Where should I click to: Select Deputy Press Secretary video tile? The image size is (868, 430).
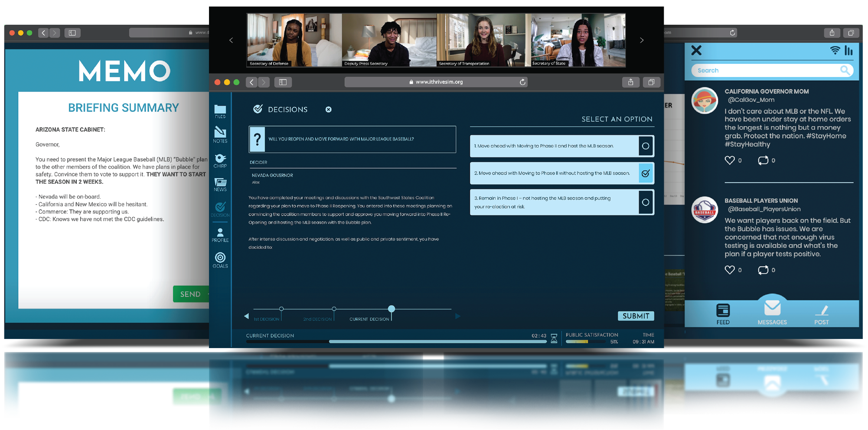pos(389,40)
